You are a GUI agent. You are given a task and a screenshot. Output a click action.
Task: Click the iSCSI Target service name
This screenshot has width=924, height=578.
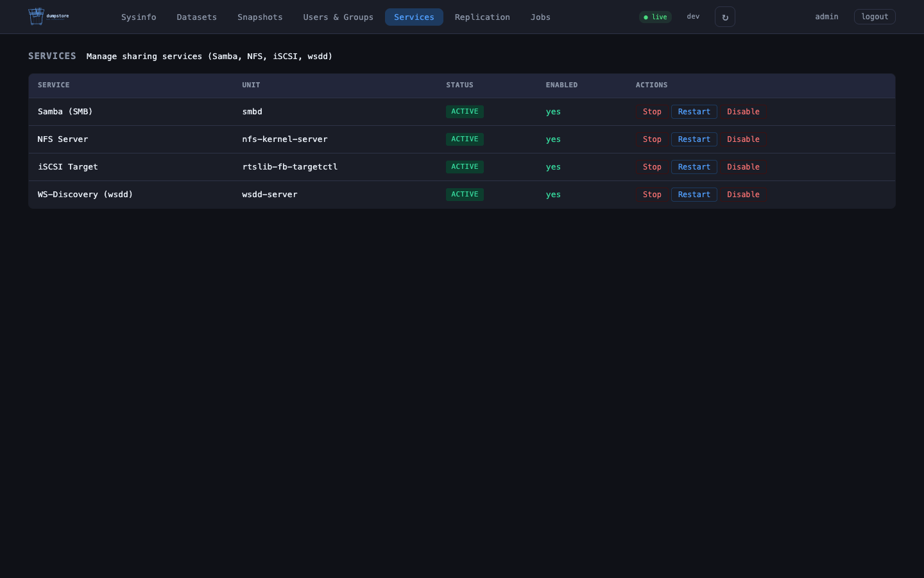67,167
